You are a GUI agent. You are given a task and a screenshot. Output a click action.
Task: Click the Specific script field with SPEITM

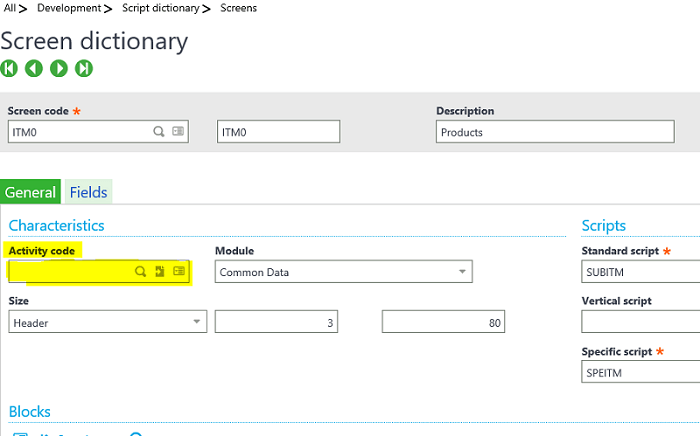point(640,373)
